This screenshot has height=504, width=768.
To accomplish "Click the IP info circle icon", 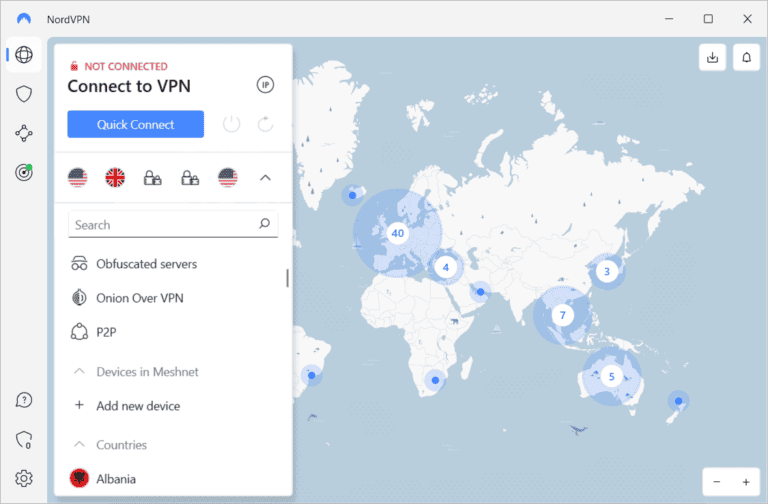I will (x=265, y=85).
